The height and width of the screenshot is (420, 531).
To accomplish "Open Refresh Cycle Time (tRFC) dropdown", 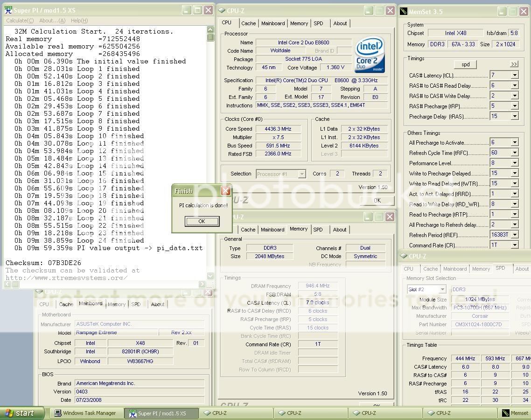I will pyautogui.click(x=514, y=153).
